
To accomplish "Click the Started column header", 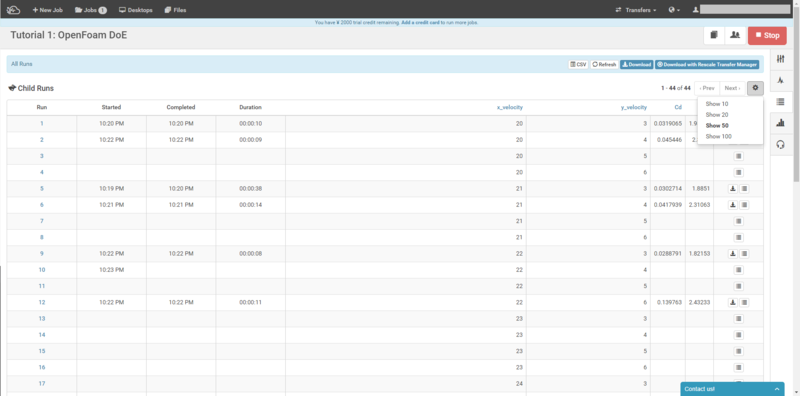I will coord(111,107).
